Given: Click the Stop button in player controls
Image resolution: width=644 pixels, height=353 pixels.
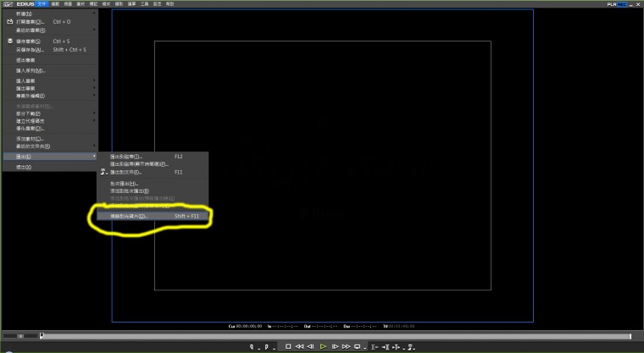Looking at the screenshot, I should tap(288, 347).
